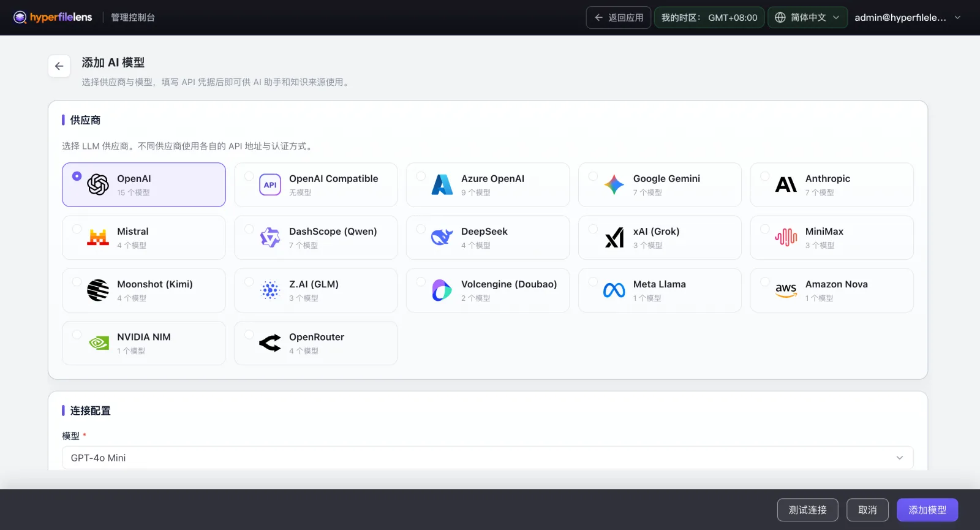The height and width of the screenshot is (530, 980).
Task: Select the Mistral provider radio button
Action: [x=77, y=229]
